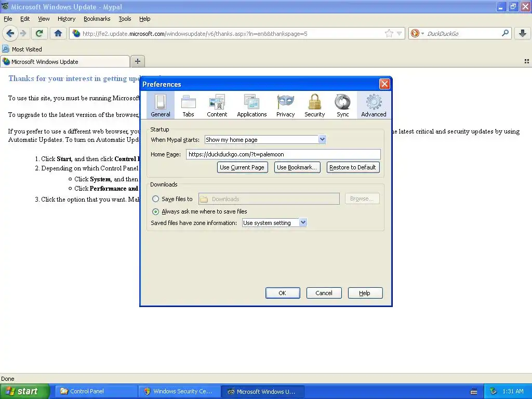Click Use Current Page button
Viewport: 532px width, 399px height.
click(242, 167)
